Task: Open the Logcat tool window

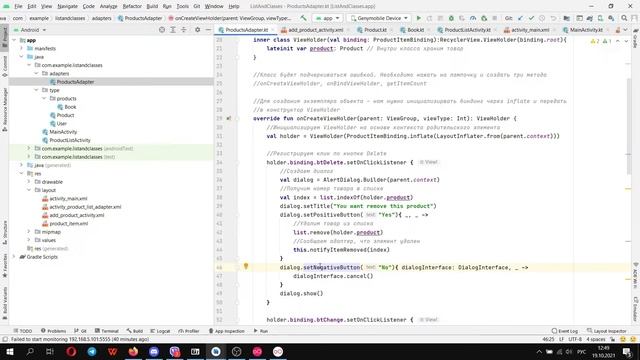Action: click(x=160, y=331)
